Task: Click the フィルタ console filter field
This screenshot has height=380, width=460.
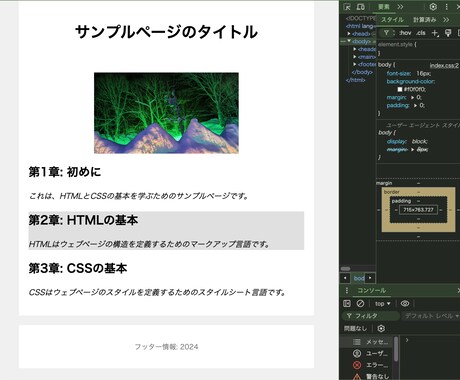Action: pyautogui.click(x=371, y=316)
